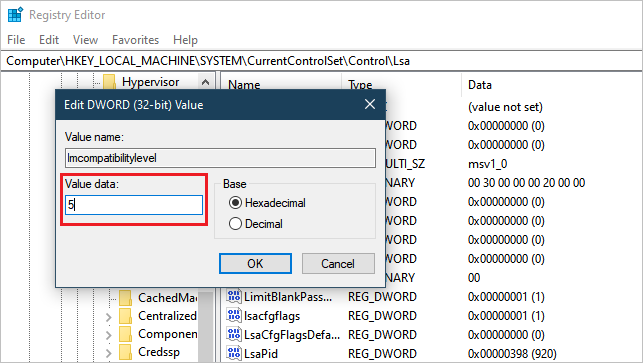Close the Edit DWORD dialog with X
The image size is (643, 363).
(x=370, y=104)
